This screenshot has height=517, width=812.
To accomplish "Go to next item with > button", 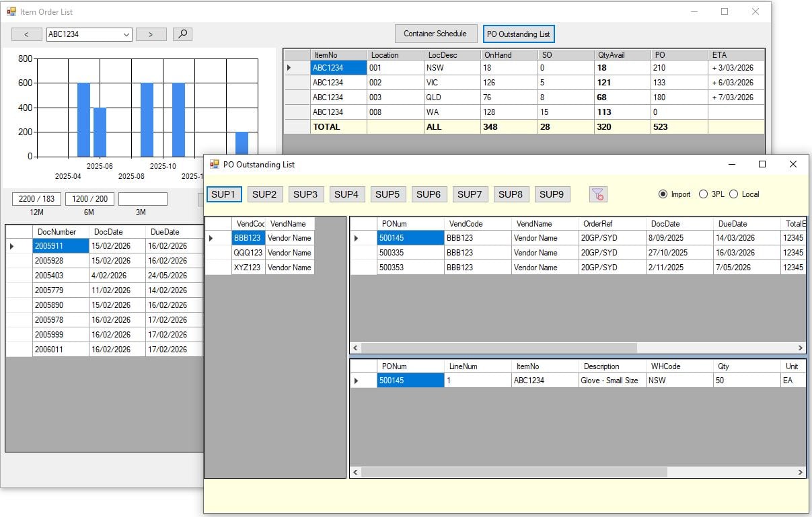I will (x=151, y=34).
